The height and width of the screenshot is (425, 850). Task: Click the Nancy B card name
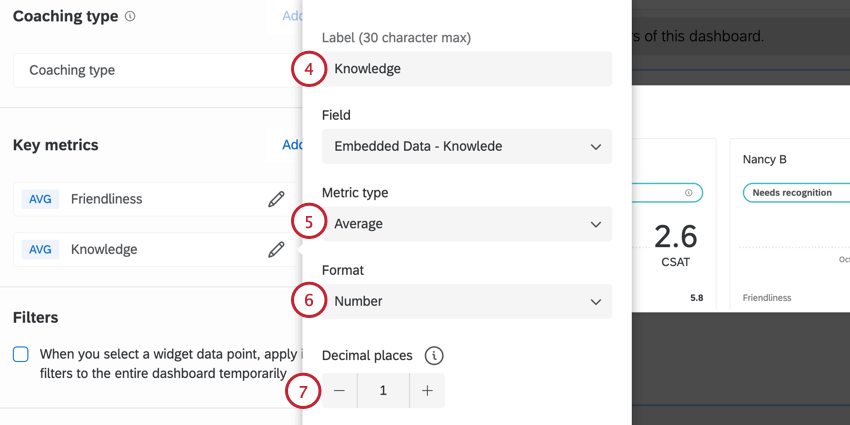(x=765, y=159)
